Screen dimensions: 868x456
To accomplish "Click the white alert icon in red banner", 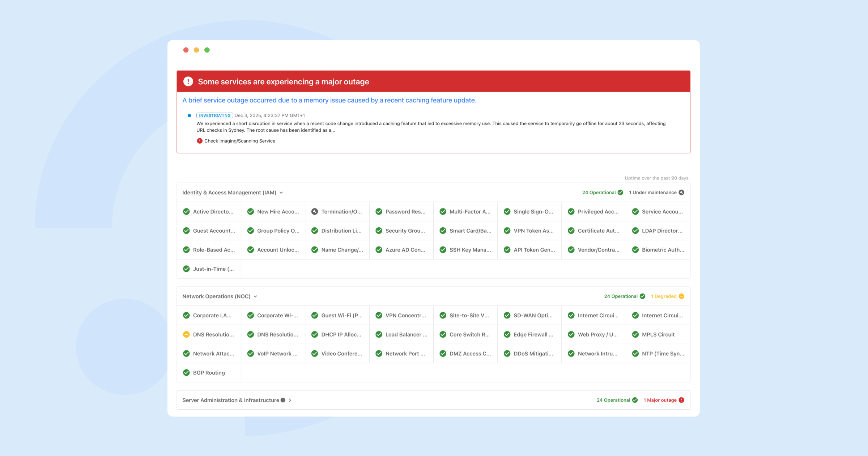I will point(188,81).
